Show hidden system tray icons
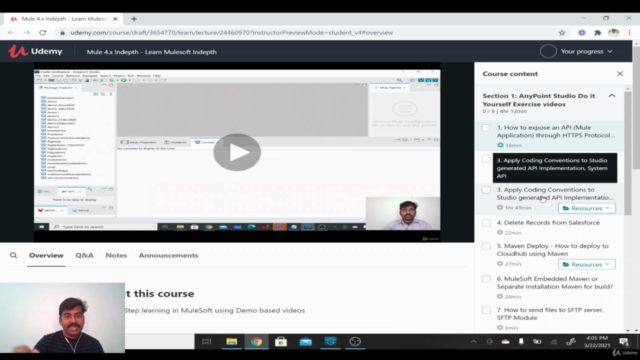Screen dimensions: 640x360 tap(473, 342)
